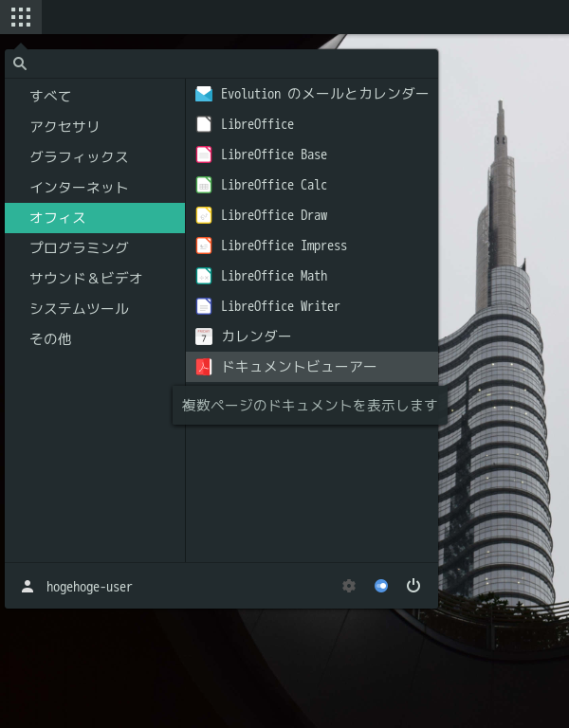Click the ドキュメントビューアー PDF icon
The height and width of the screenshot is (728, 569).
pyautogui.click(x=204, y=367)
